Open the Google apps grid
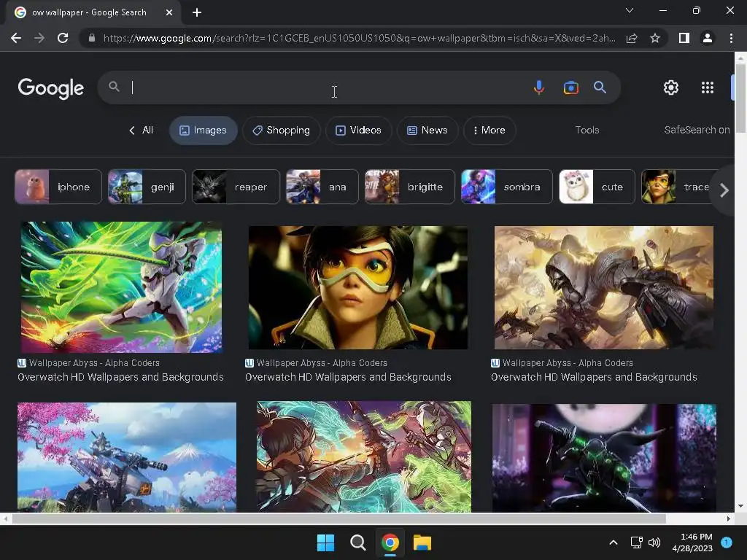This screenshot has height=560, width=747. (708, 87)
